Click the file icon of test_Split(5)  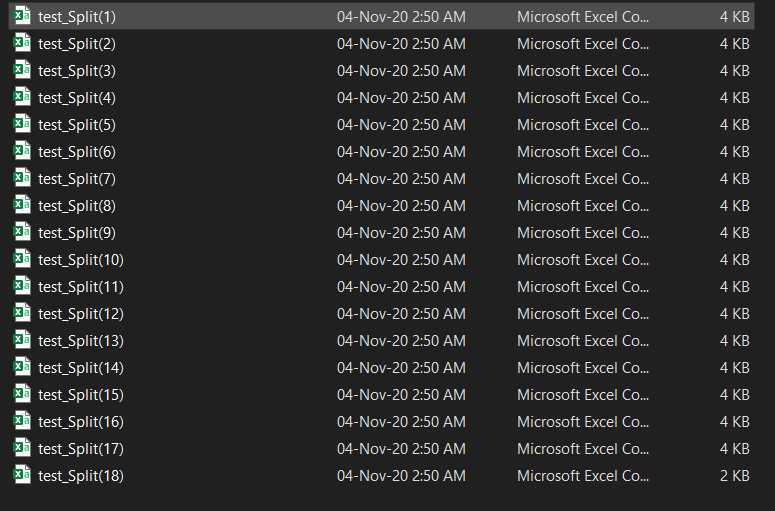click(x=22, y=124)
